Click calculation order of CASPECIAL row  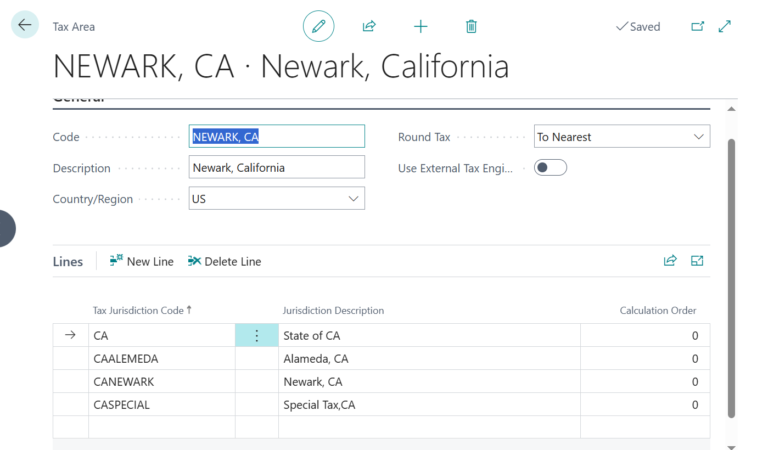[x=645, y=404]
